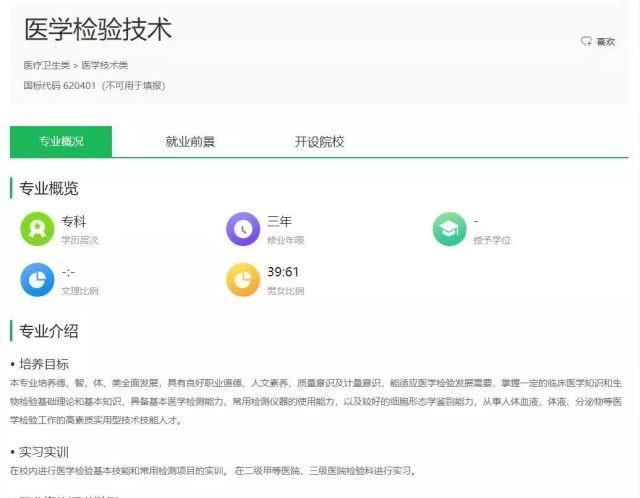Click the graduation cap 授予学位 icon

[449, 229]
